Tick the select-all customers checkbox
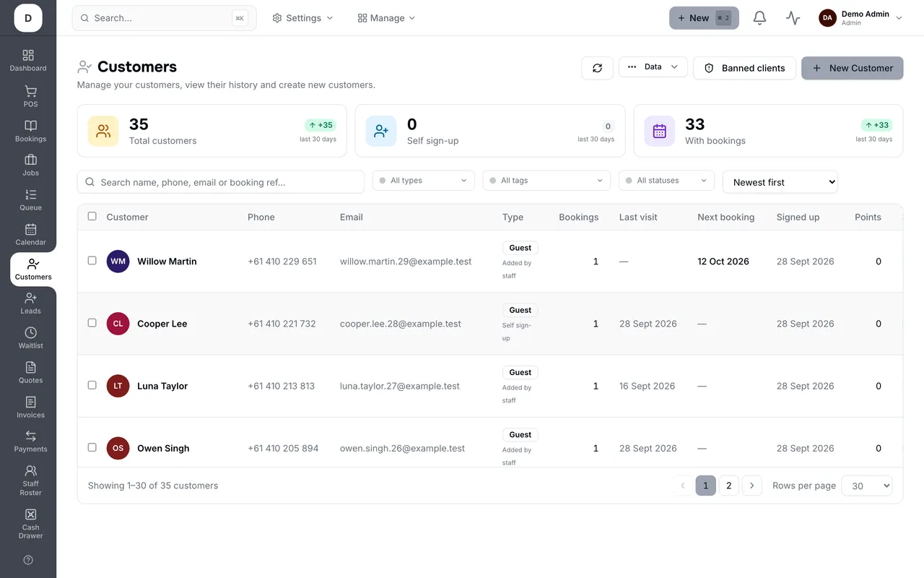This screenshot has height=578, width=924. point(92,216)
